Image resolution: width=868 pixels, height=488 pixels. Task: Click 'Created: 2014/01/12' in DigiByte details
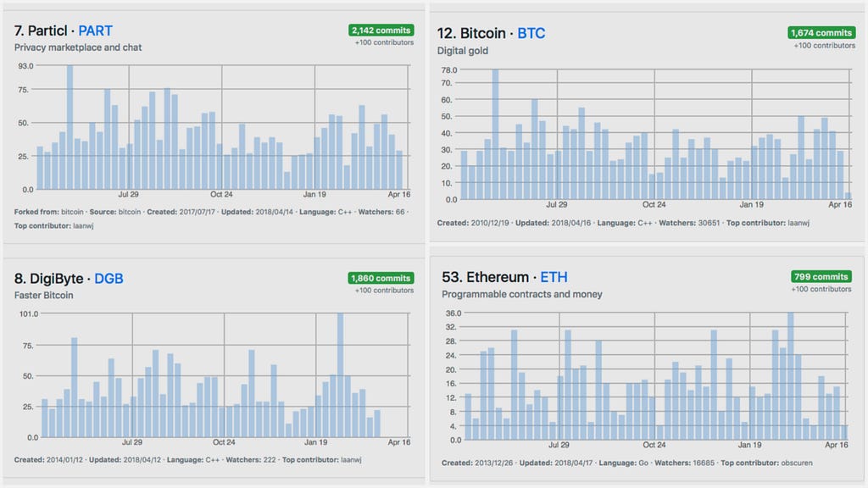48,460
